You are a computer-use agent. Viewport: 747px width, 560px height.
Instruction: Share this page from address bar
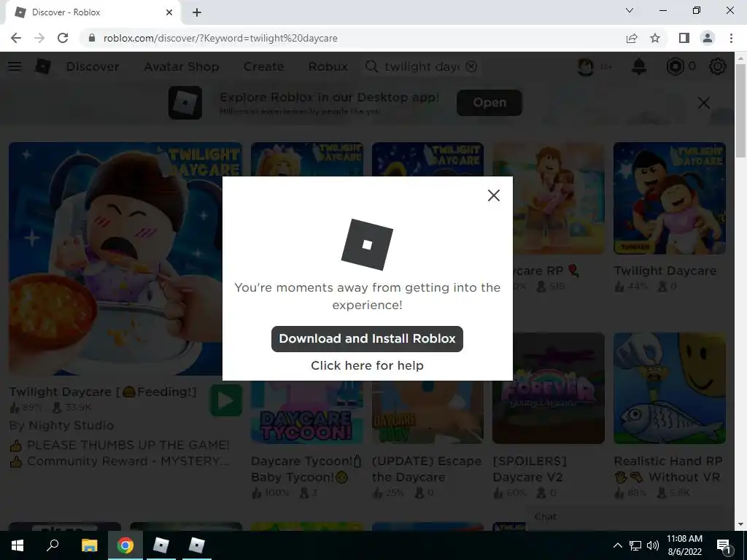pos(632,38)
